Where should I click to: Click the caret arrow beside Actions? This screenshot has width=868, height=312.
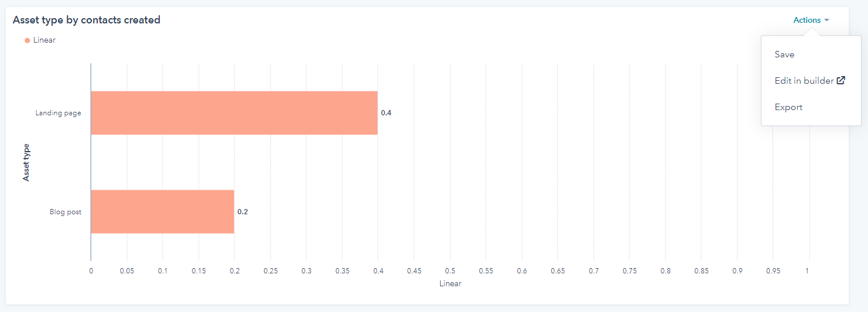(826, 20)
